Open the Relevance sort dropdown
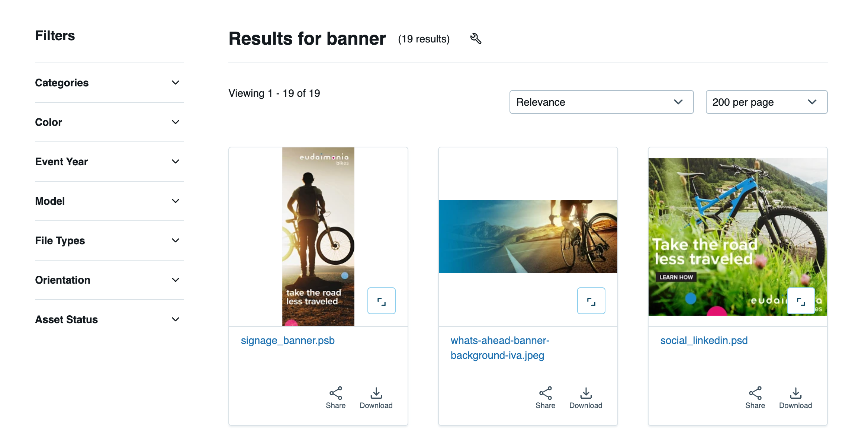The height and width of the screenshot is (440, 868). pos(601,102)
